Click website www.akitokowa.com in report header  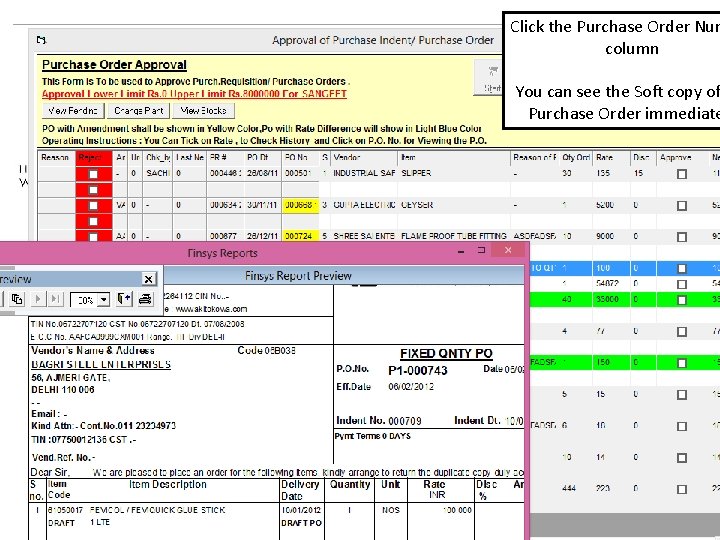click(211, 309)
